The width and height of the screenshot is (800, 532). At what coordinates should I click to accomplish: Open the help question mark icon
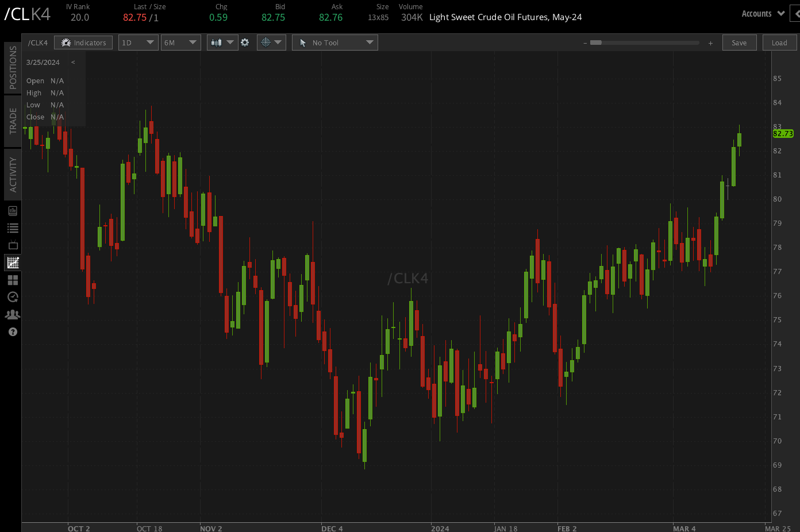click(13, 331)
